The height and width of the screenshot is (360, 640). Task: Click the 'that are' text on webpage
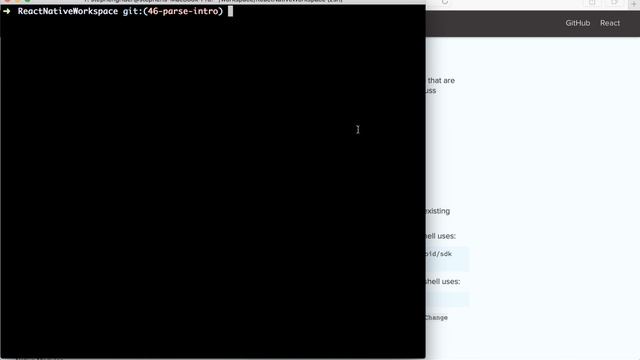[441, 80]
